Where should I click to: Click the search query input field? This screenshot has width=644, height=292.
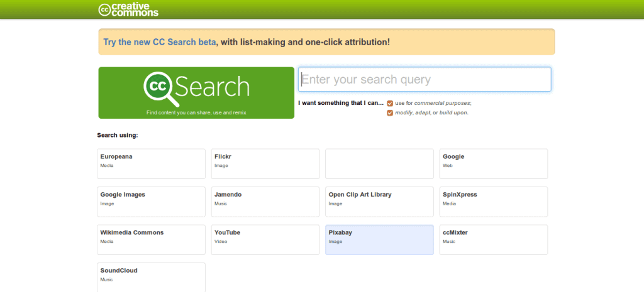[425, 80]
